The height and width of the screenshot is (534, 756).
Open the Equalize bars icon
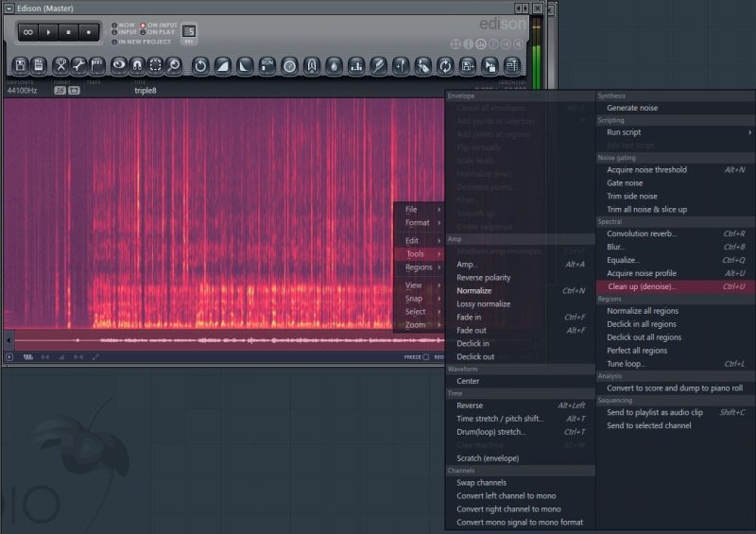pyautogui.click(x=356, y=65)
